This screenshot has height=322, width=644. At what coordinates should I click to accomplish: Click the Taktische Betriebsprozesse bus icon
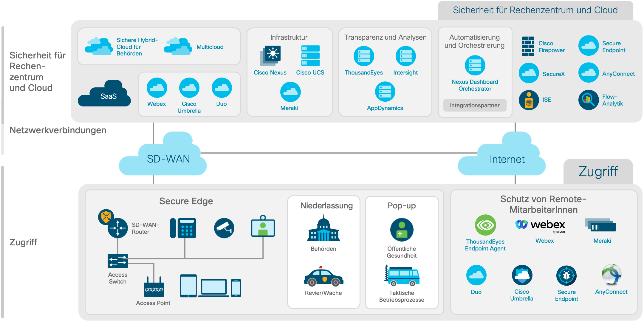point(402,275)
